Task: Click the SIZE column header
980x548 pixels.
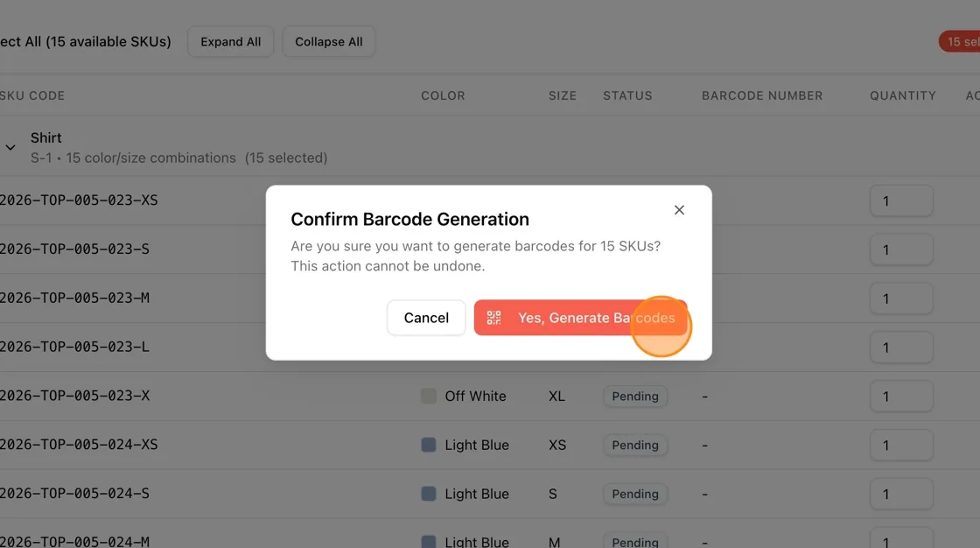Action: (x=563, y=95)
